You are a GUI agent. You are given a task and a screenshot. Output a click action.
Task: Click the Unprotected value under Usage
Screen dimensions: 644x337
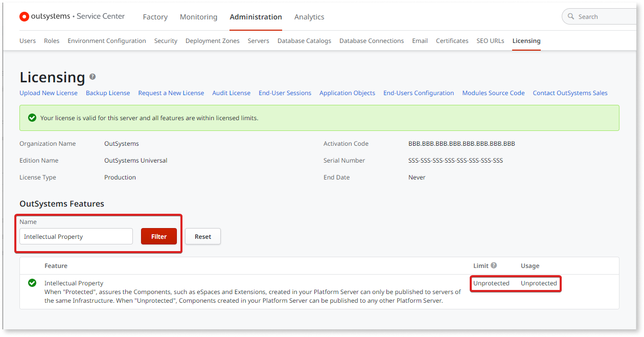539,283
